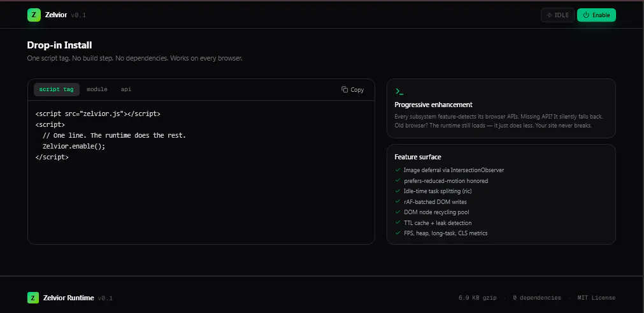The image size is (644, 313).
Task: Click the checkmark beside FPS, heap, long-task metrics
Action: [397, 233]
